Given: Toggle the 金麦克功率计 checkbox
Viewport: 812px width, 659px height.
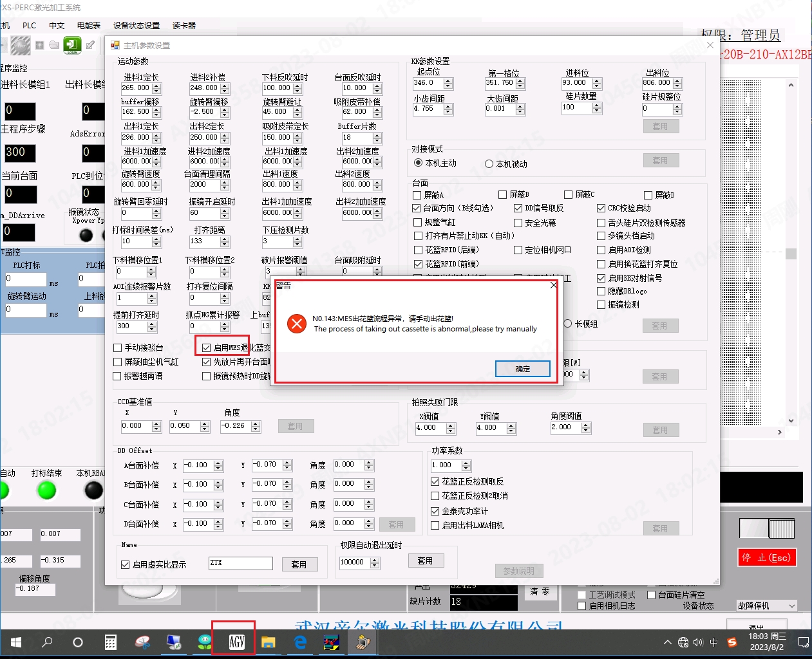Looking at the screenshot, I should [x=435, y=511].
